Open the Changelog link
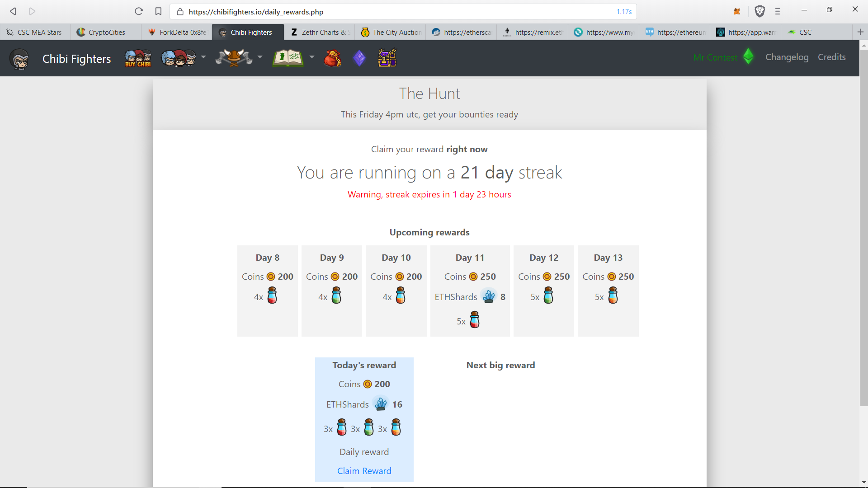Screen dimensions: 868x488 coord(787,57)
